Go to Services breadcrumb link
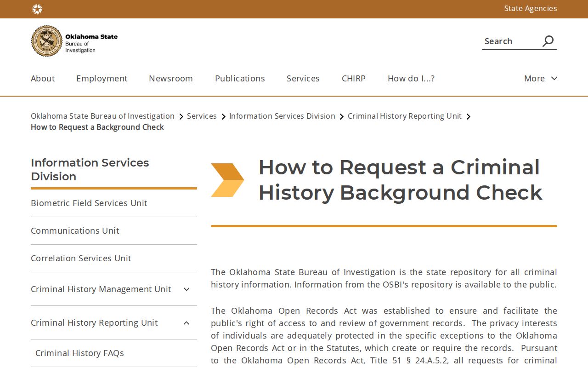 pyautogui.click(x=202, y=116)
